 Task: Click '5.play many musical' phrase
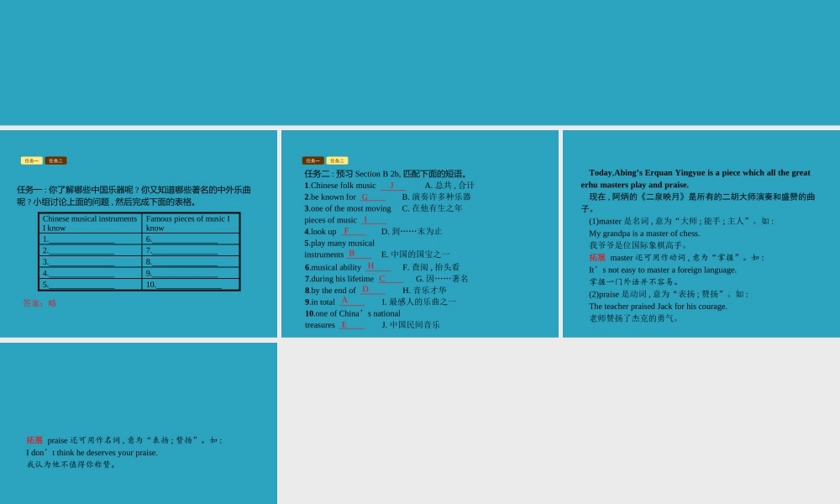pyautogui.click(x=339, y=243)
